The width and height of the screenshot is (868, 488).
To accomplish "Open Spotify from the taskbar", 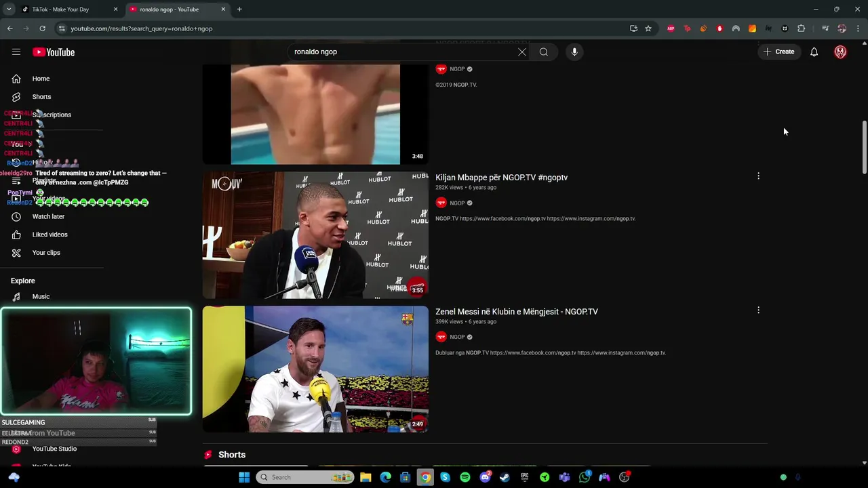I will point(465,477).
